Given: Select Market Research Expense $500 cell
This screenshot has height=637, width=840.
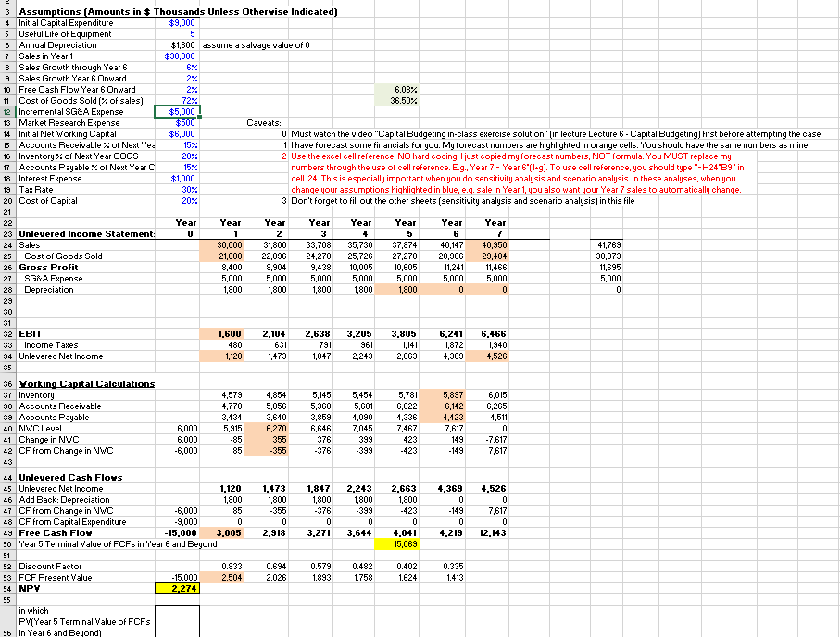Looking at the screenshot, I should pyautogui.click(x=177, y=123).
